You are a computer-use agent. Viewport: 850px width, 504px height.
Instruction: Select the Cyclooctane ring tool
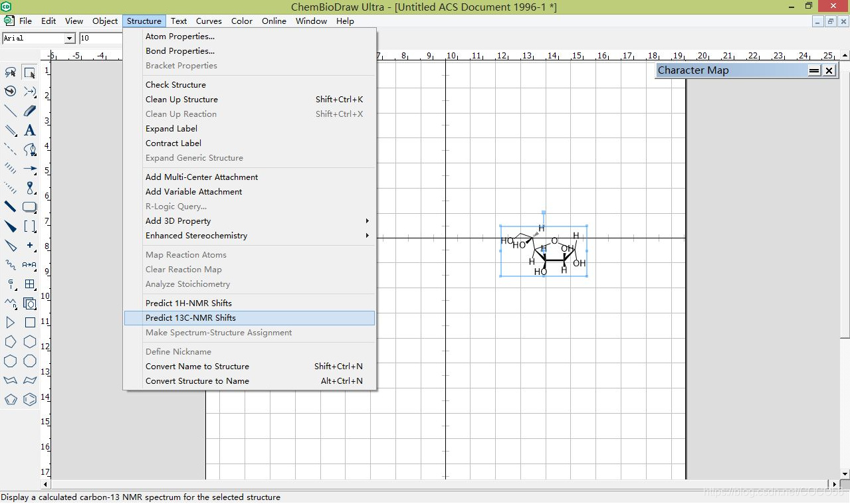tap(30, 361)
